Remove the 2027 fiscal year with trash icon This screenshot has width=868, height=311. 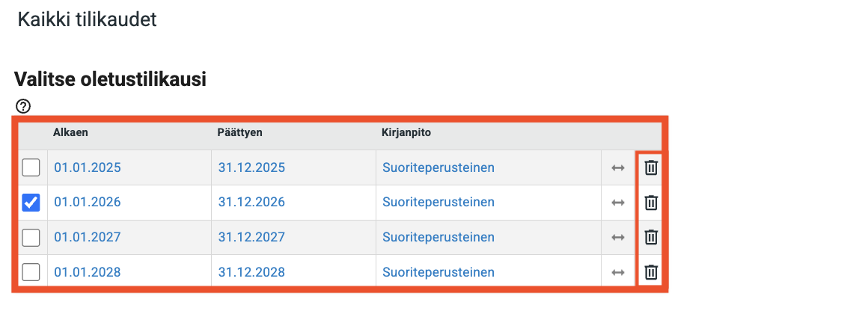651,237
